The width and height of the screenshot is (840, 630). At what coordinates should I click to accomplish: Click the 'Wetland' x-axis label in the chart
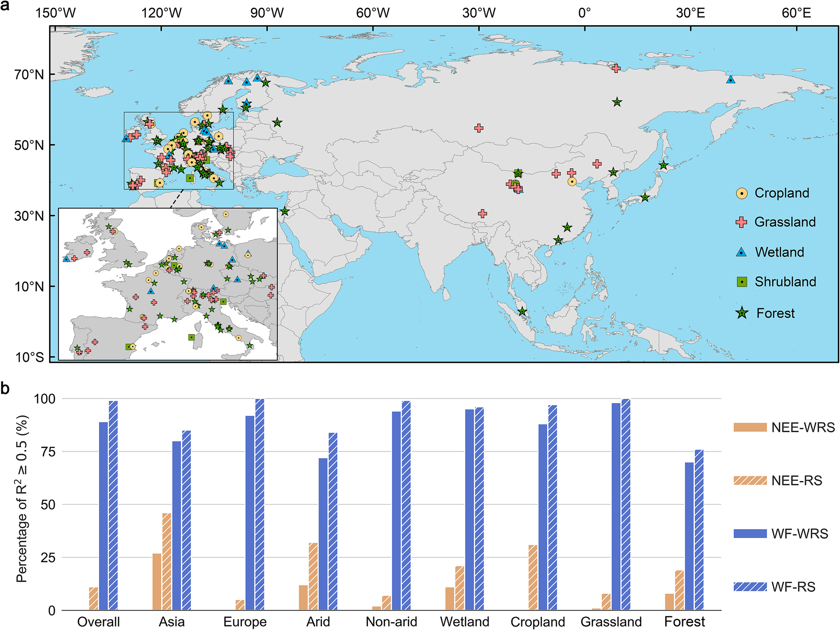465,622
